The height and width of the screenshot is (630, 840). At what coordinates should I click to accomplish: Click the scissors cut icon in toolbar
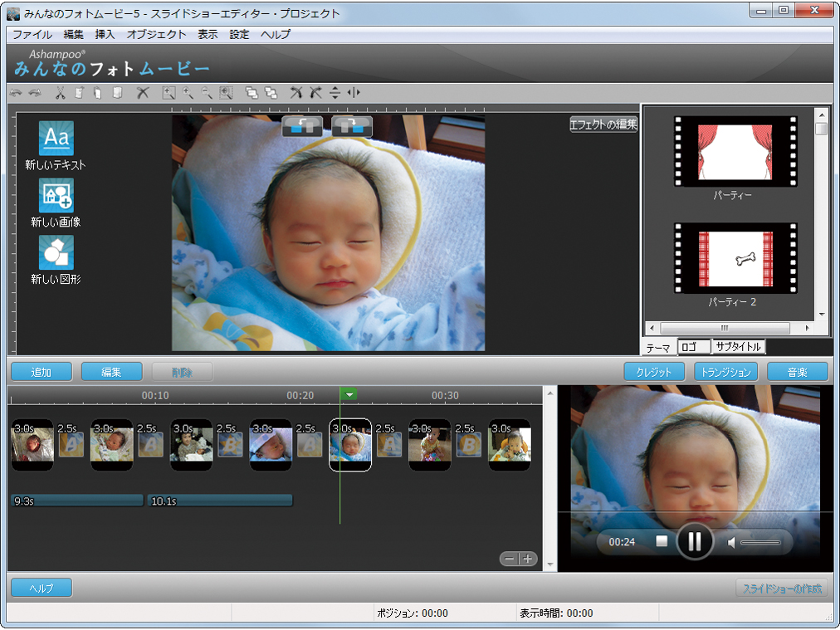pyautogui.click(x=61, y=93)
